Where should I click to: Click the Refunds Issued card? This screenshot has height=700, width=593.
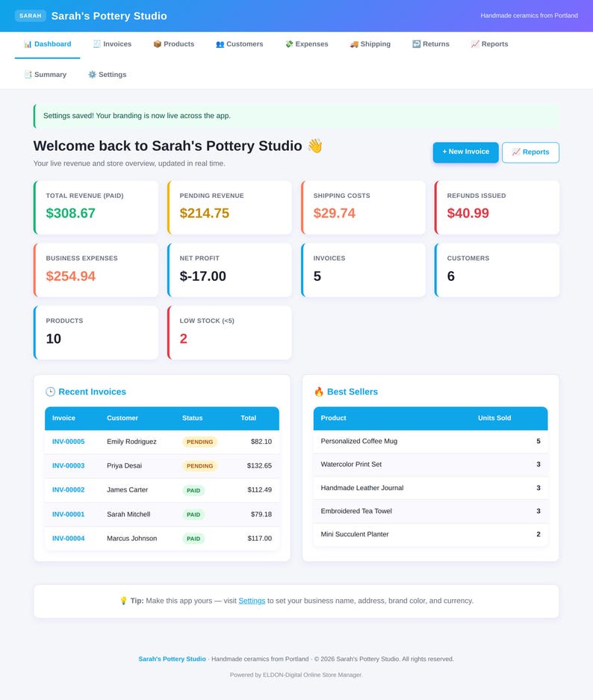[497, 208]
